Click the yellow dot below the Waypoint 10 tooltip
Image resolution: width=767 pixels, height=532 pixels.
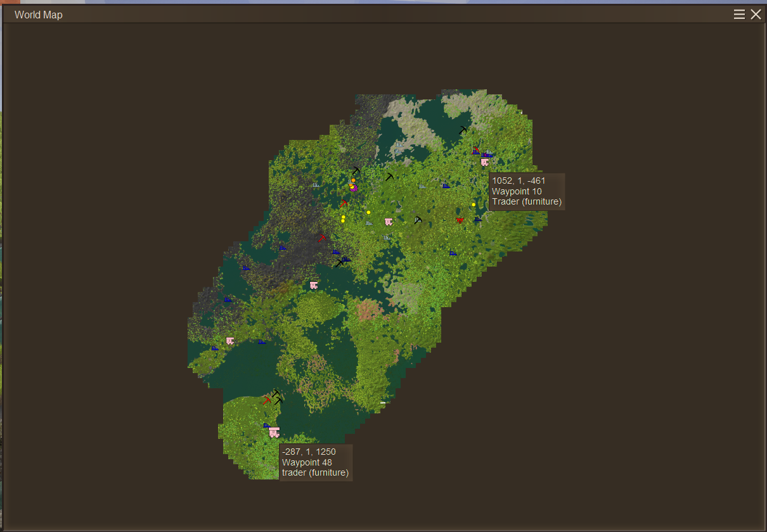point(474,205)
